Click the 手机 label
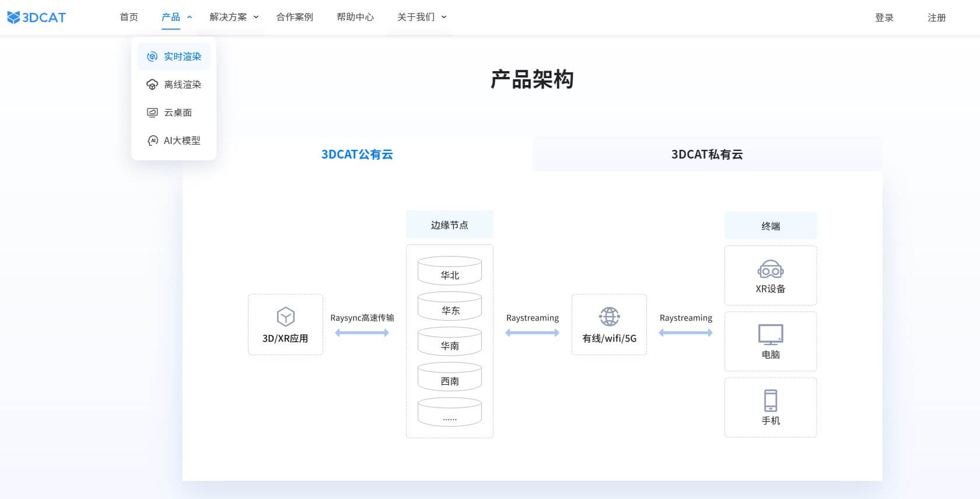 point(771,420)
